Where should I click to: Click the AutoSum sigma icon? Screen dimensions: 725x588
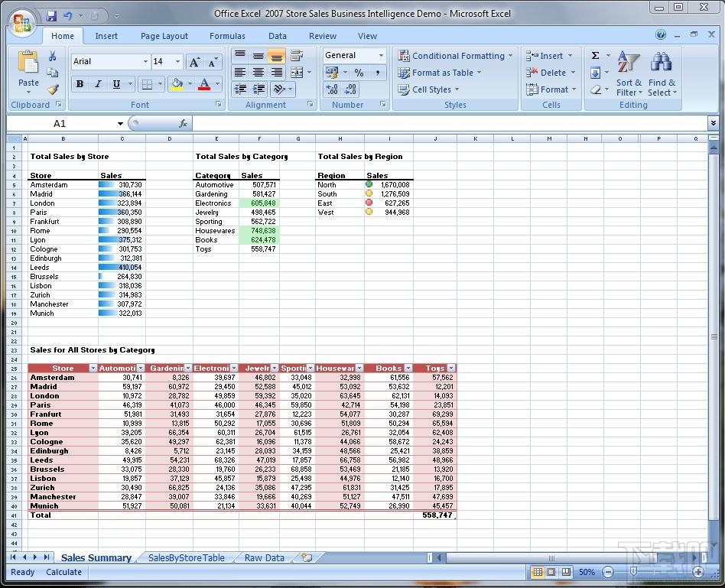(596, 54)
